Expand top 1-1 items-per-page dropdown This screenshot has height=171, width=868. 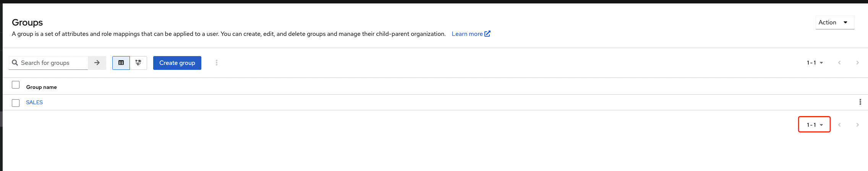(815, 63)
